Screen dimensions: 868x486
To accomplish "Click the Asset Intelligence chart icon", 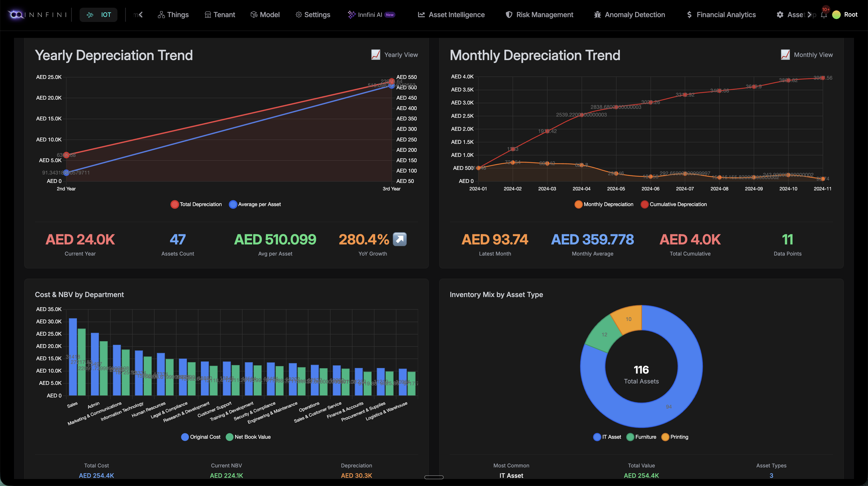I will 421,14.
